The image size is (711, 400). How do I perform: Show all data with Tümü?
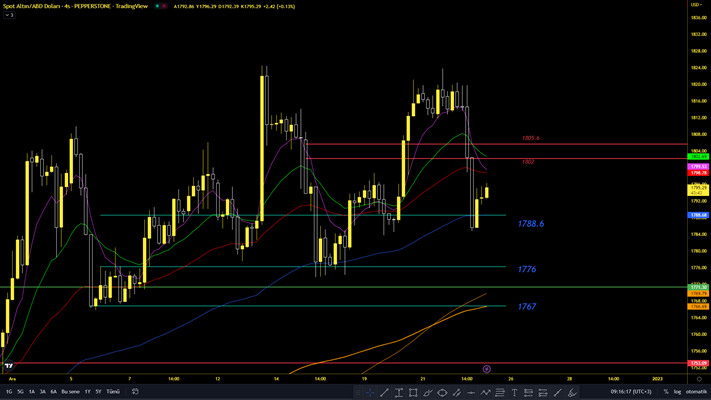(113, 391)
